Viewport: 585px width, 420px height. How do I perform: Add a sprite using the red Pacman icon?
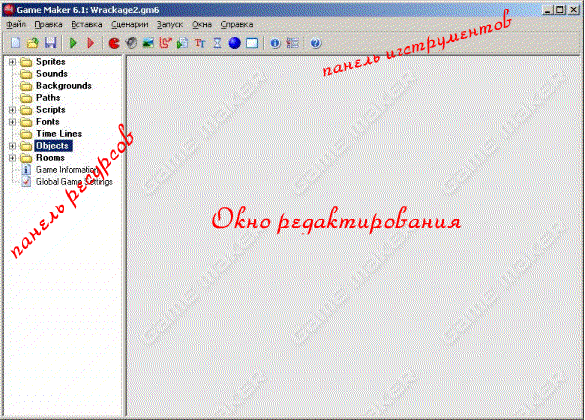114,43
